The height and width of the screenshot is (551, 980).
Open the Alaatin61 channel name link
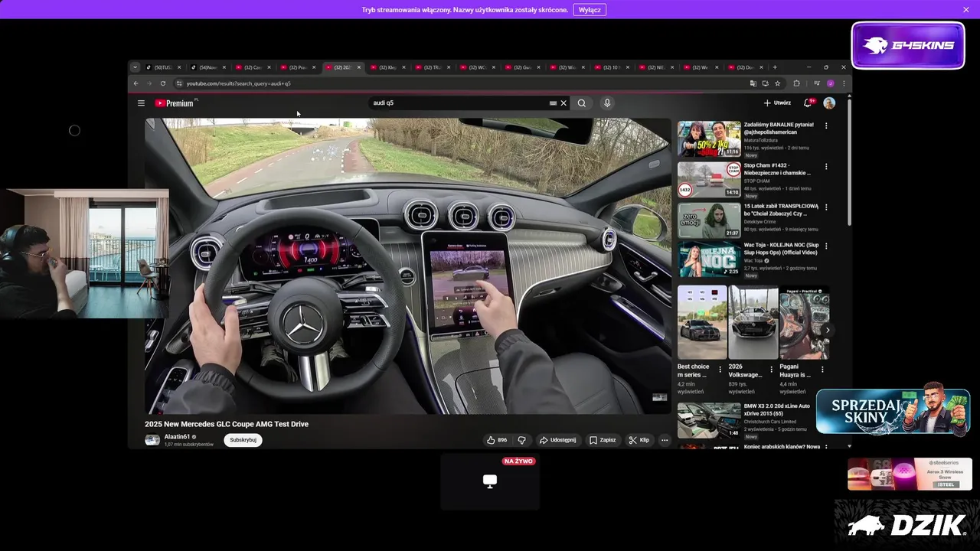point(178,437)
